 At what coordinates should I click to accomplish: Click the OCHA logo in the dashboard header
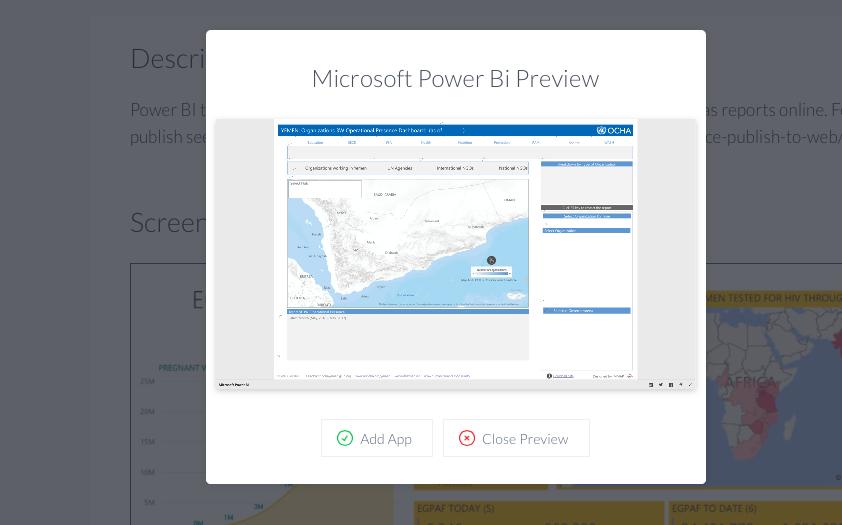coord(614,130)
